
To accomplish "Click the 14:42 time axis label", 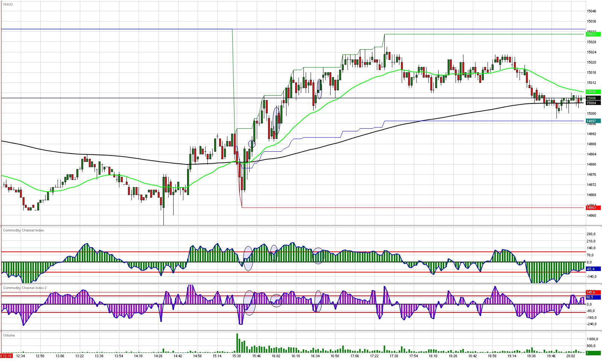I will click(x=178, y=356).
